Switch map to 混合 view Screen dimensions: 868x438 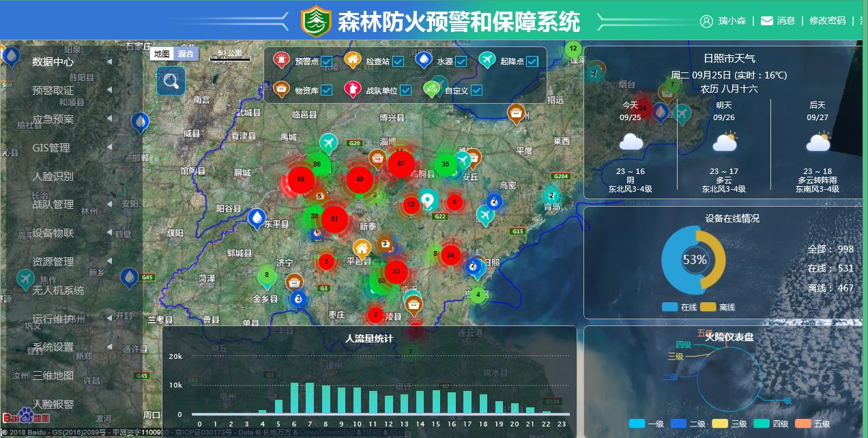point(186,53)
